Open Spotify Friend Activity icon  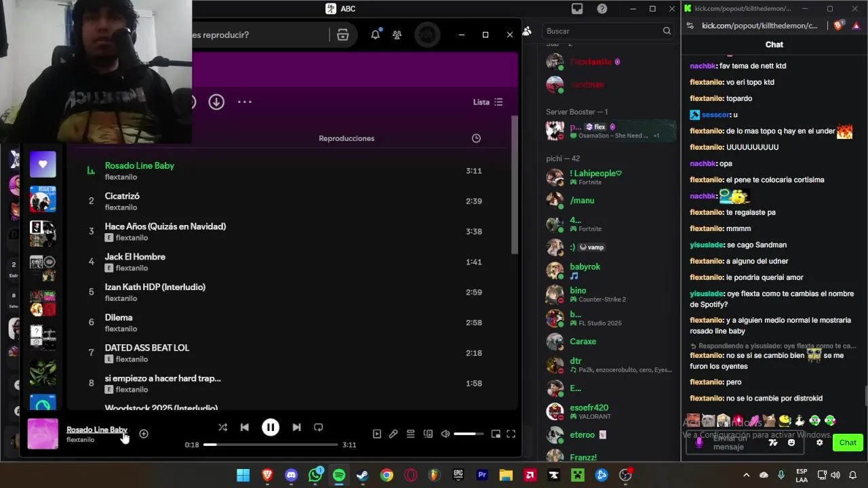397,35
